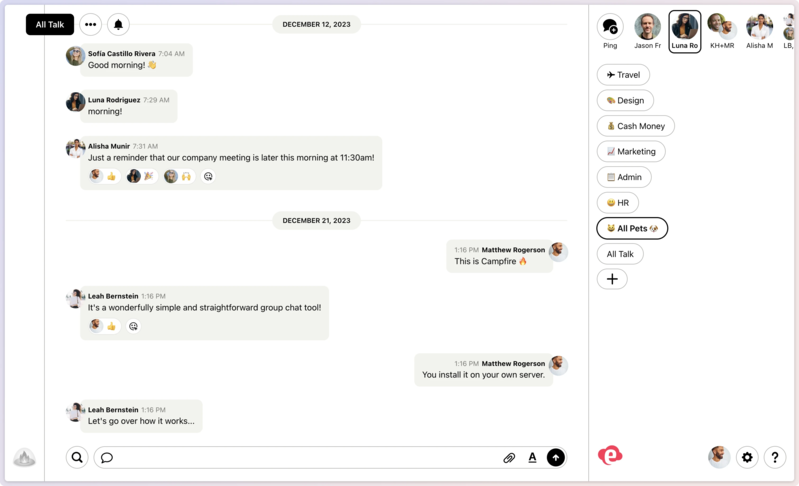Viewport: 799px width, 486px height.
Task: Open the settings gear icon
Action: click(747, 457)
